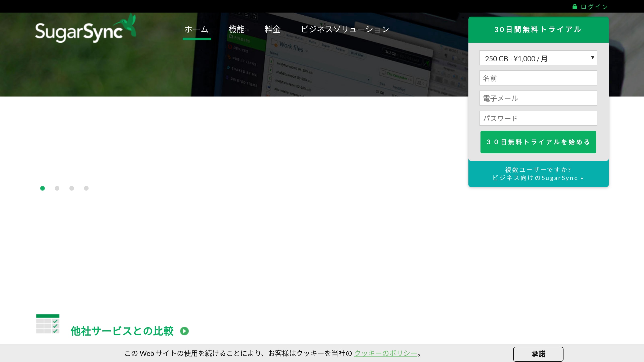Click the comparison table icon
This screenshot has width=644, height=362.
[48, 324]
